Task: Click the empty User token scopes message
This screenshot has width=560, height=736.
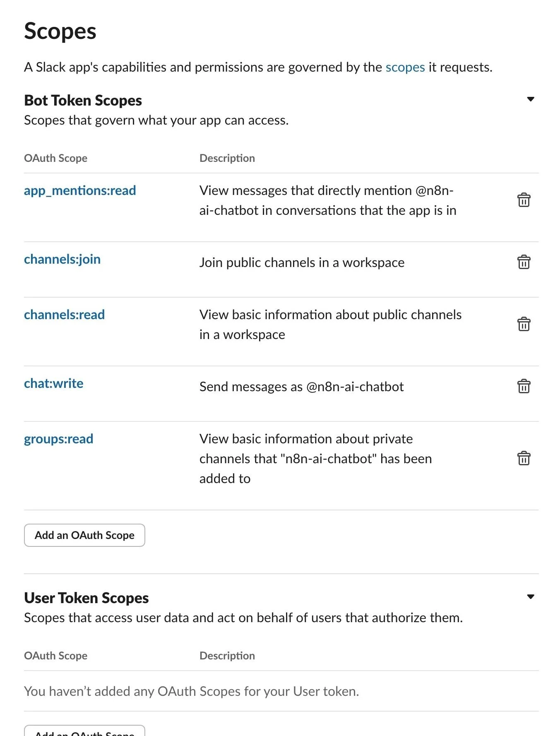Action: tap(191, 691)
